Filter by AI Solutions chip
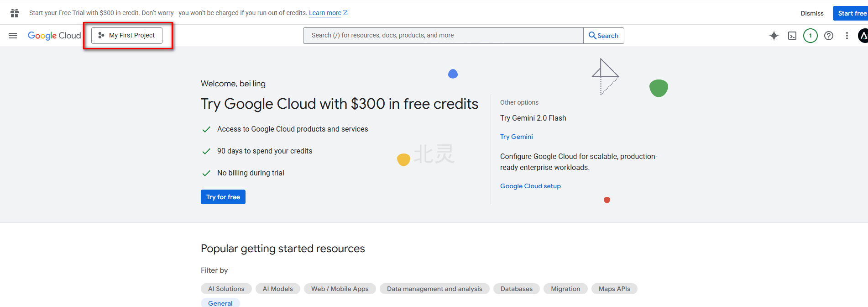The width and height of the screenshot is (868, 307). pos(226,289)
